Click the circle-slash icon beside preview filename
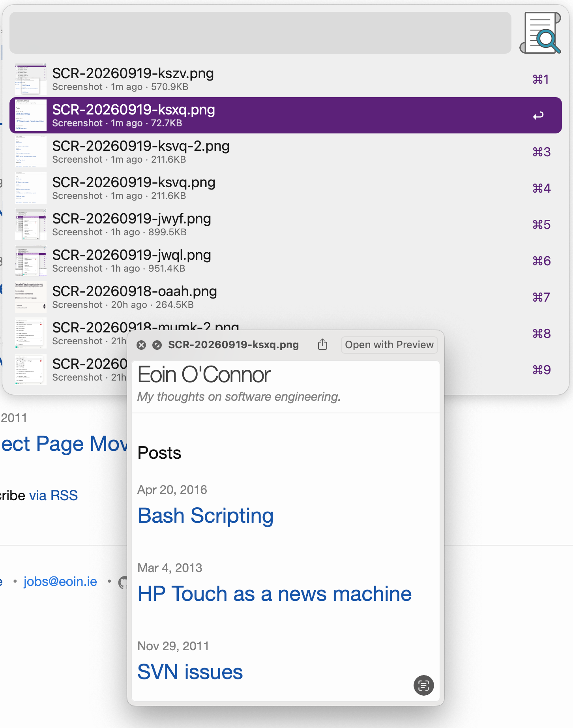 tap(157, 345)
